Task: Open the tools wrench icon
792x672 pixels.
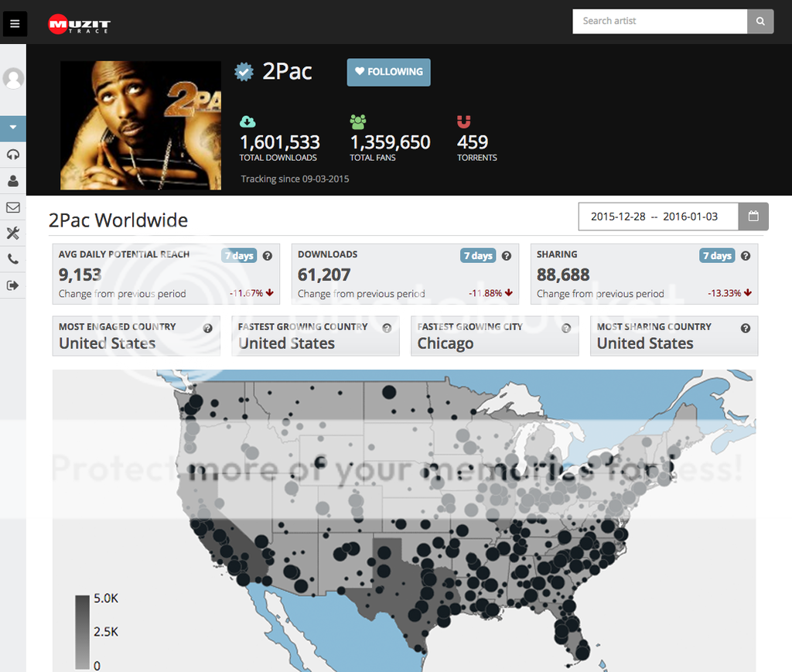Action: (13, 234)
